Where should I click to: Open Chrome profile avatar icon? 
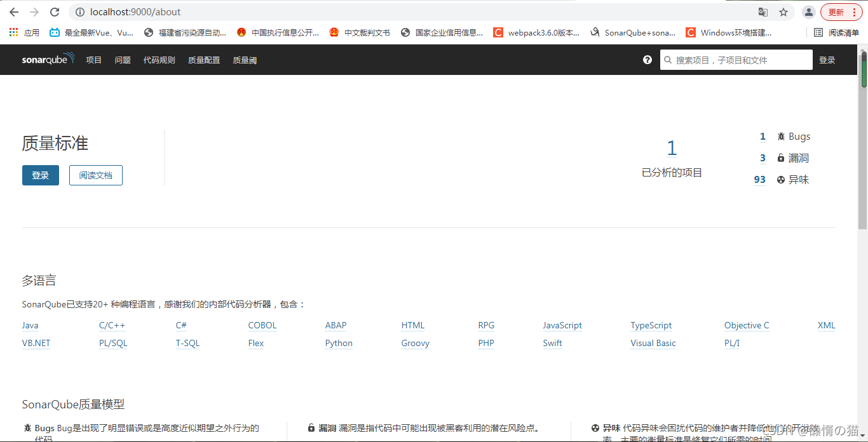coord(808,12)
